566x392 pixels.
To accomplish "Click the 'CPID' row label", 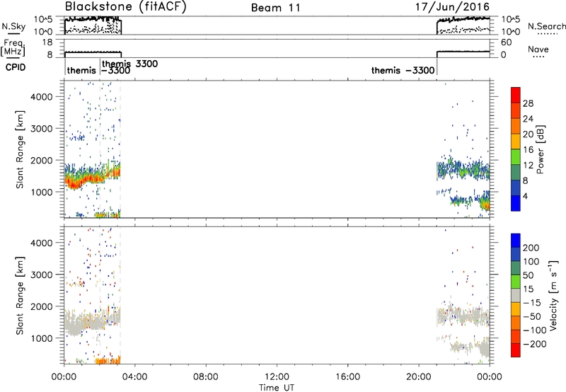I will [x=16, y=67].
